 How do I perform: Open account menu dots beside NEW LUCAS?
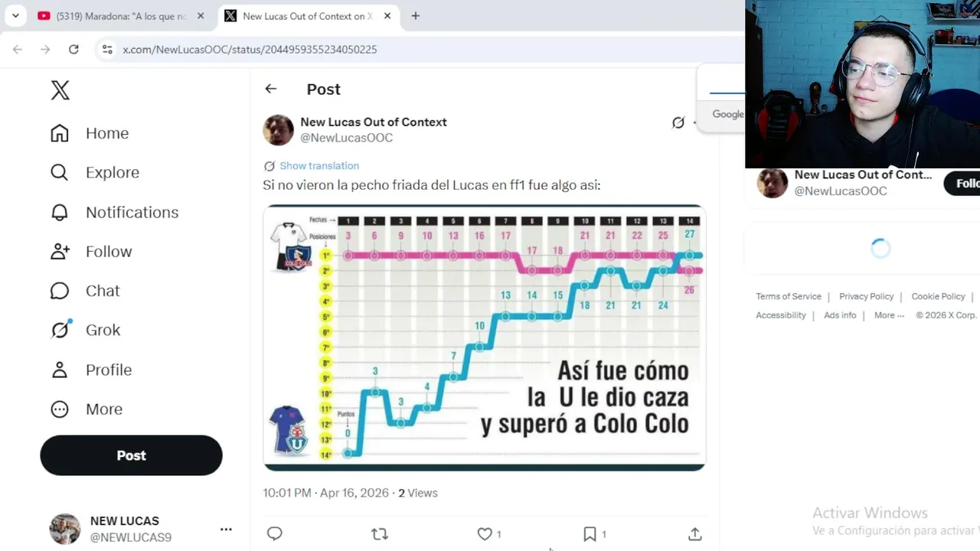coord(226,529)
